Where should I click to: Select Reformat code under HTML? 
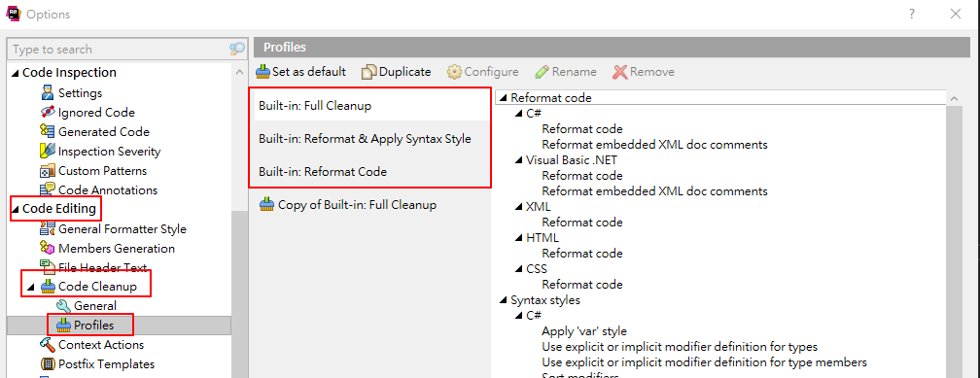(x=581, y=254)
